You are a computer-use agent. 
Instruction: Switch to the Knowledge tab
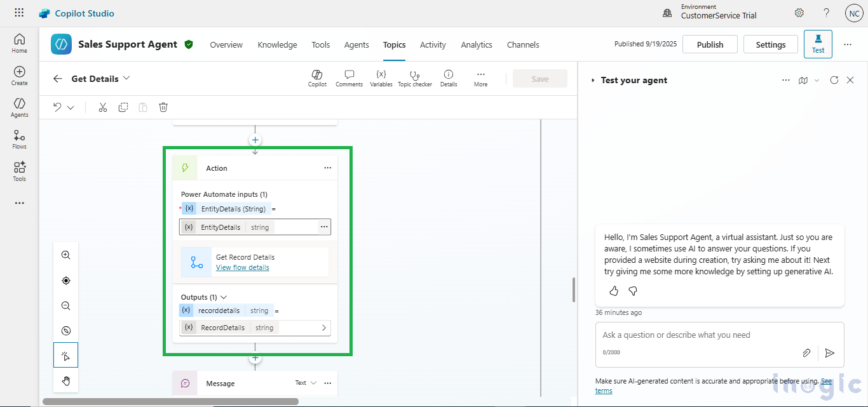pos(277,44)
